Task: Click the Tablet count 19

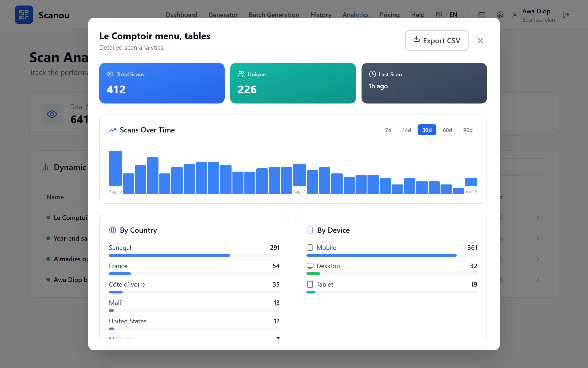Action: point(474,284)
